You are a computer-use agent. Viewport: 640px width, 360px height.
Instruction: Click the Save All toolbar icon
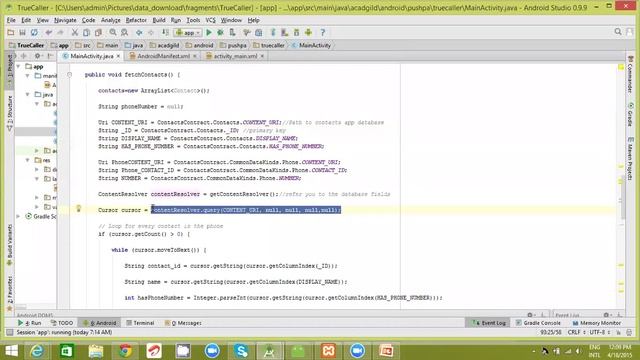coord(22,32)
